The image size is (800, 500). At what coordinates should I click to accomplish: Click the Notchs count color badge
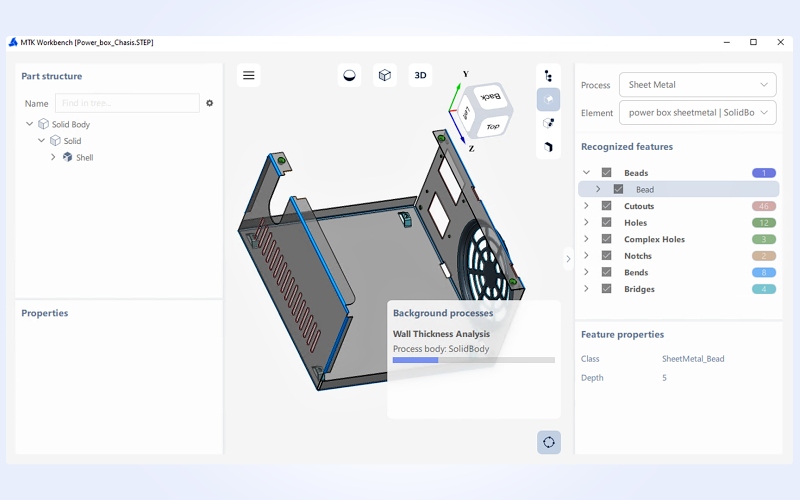click(764, 256)
